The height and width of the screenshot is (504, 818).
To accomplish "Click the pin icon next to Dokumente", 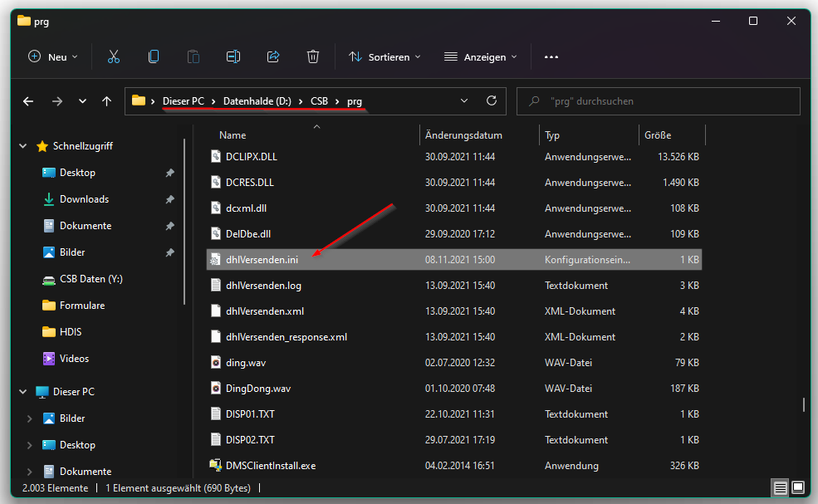I will pyautogui.click(x=169, y=226).
